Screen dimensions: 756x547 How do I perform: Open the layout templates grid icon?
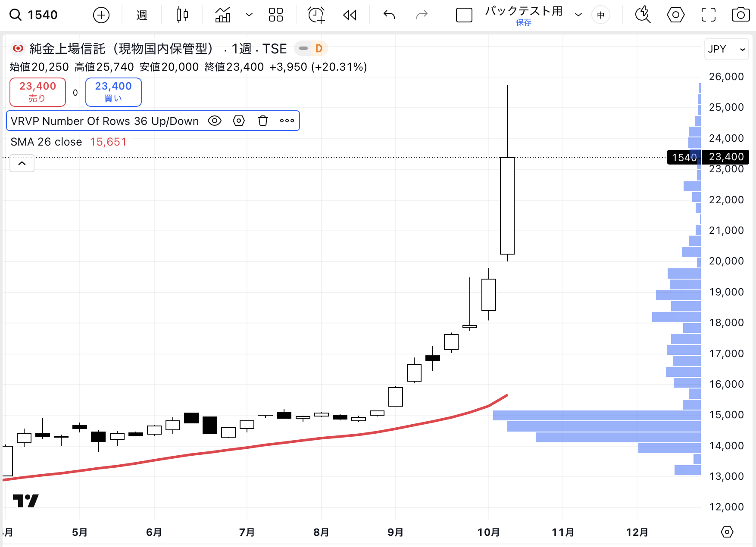pos(275,15)
